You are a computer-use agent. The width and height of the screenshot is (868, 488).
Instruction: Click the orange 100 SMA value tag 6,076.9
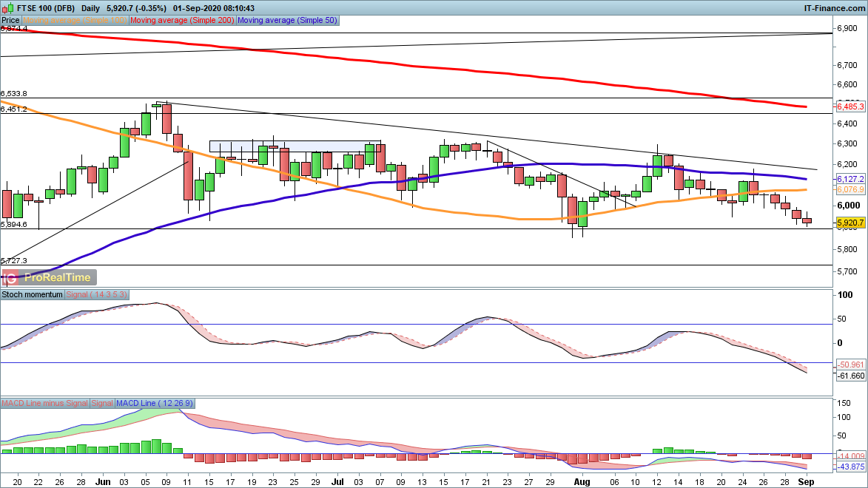point(850,190)
